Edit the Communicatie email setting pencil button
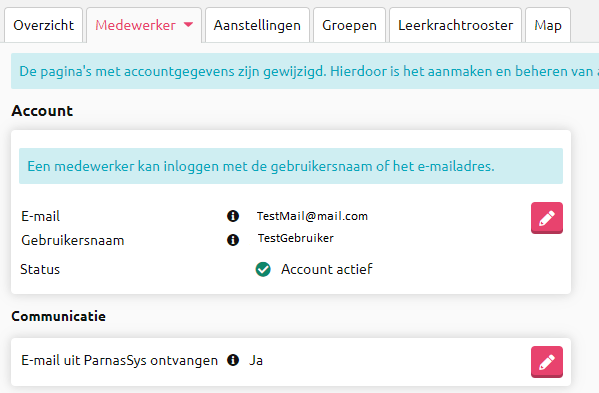 tap(547, 362)
